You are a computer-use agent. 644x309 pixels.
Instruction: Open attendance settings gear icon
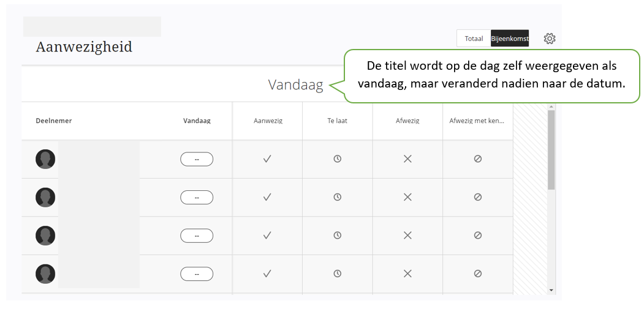click(549, 39)
